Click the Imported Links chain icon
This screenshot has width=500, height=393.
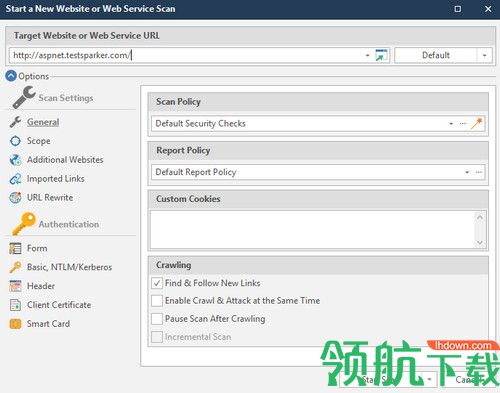click(15, 179)
